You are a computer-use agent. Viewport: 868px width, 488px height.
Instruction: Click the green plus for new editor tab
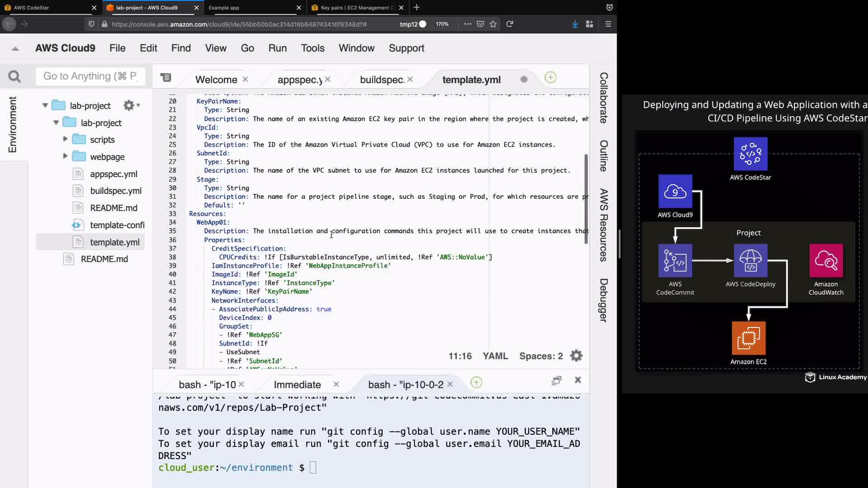tap(550, 78)
